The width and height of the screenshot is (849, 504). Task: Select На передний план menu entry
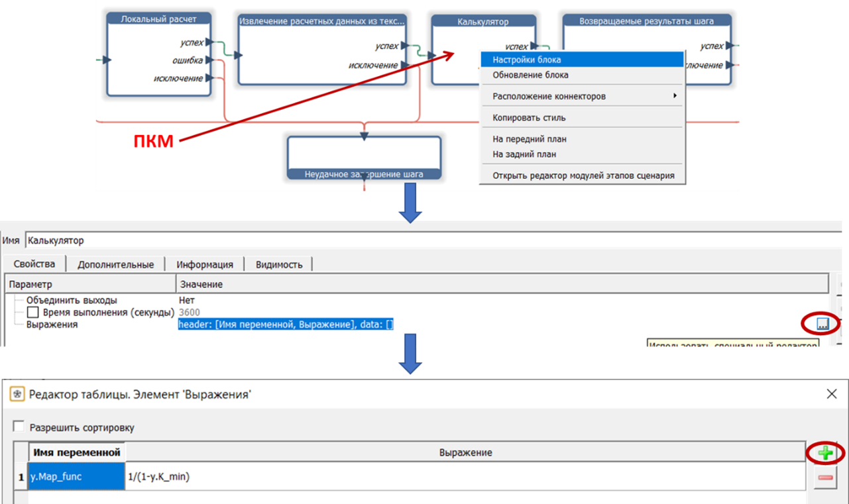[581, 139]
